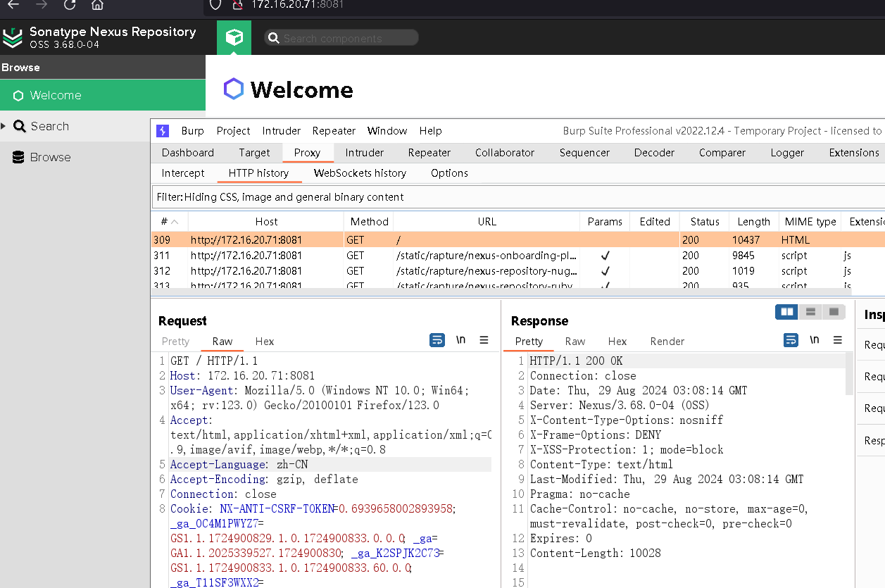Reload the page with the refresh icon
This screenshot has height=588, width=885.
click(x=70, y=4)
